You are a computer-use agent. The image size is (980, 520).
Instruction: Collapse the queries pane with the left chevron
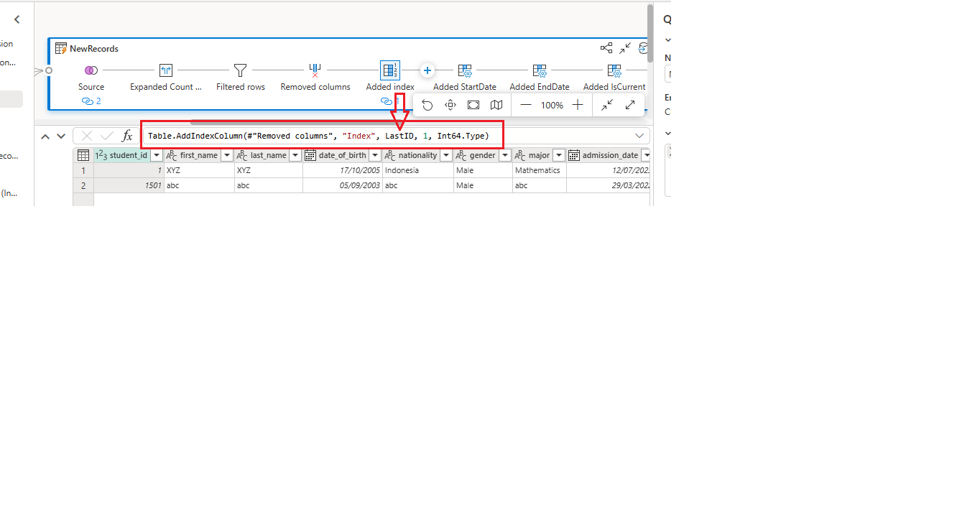click(x=17, y=20)
